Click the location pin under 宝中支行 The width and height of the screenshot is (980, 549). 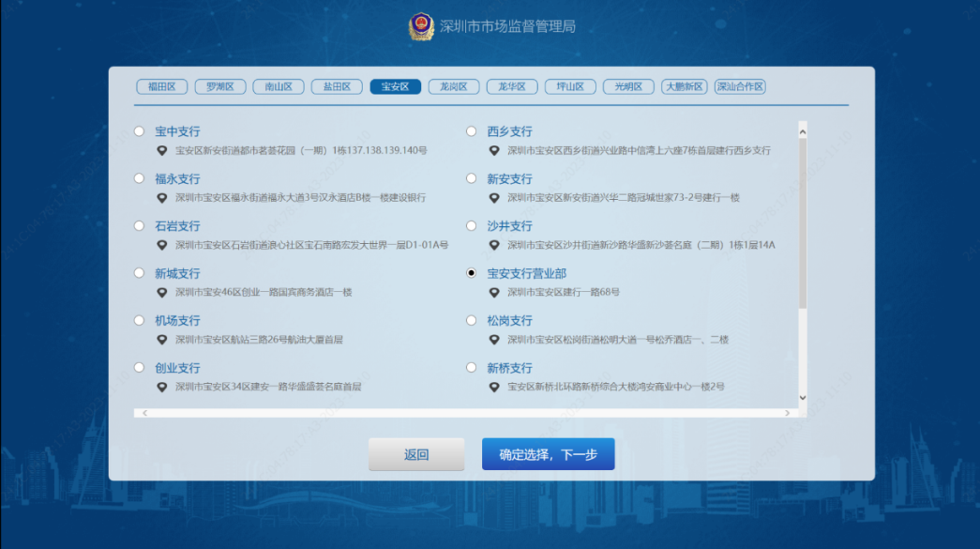point(162,151)
